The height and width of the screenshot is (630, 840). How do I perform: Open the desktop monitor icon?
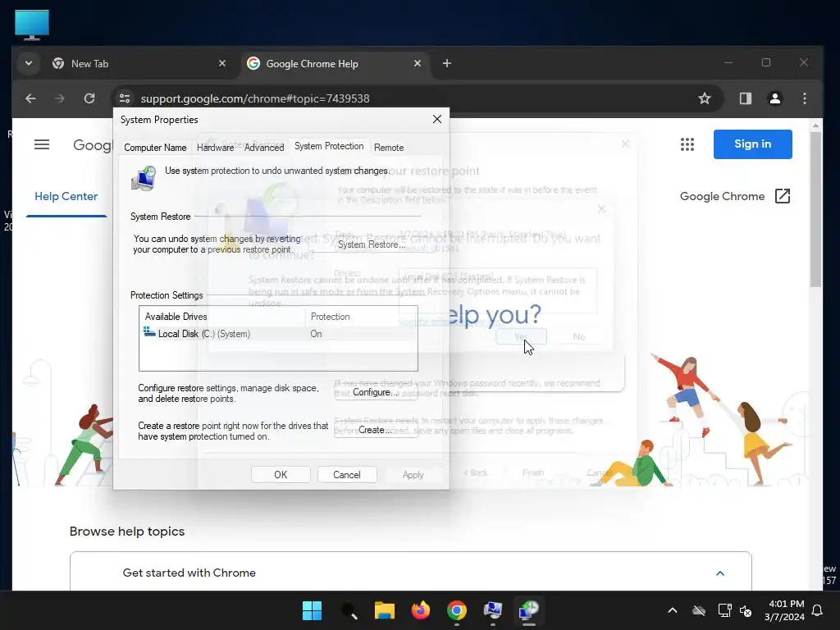tap(32, 25)
